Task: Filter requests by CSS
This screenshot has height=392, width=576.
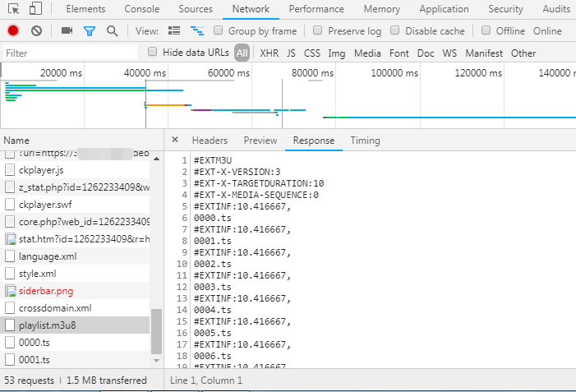Action: (312, 53)
